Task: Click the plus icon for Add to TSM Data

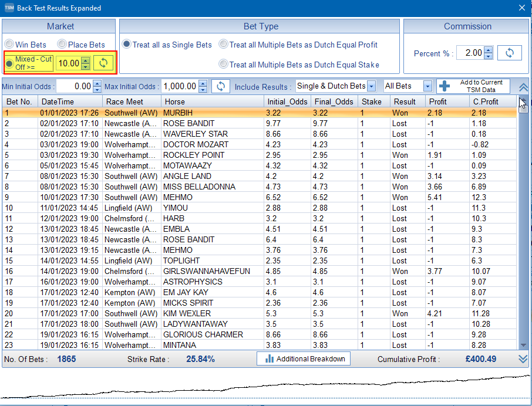Action: [x=445, y=86]
